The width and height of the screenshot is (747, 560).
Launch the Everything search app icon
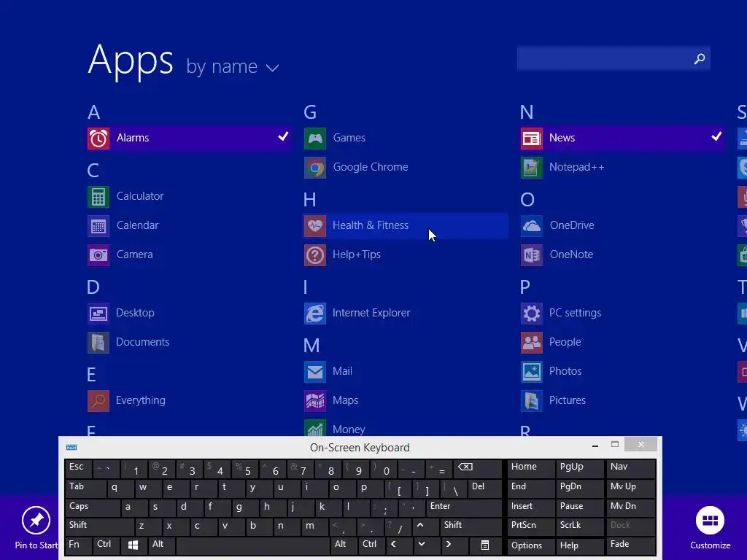[98, 400]
